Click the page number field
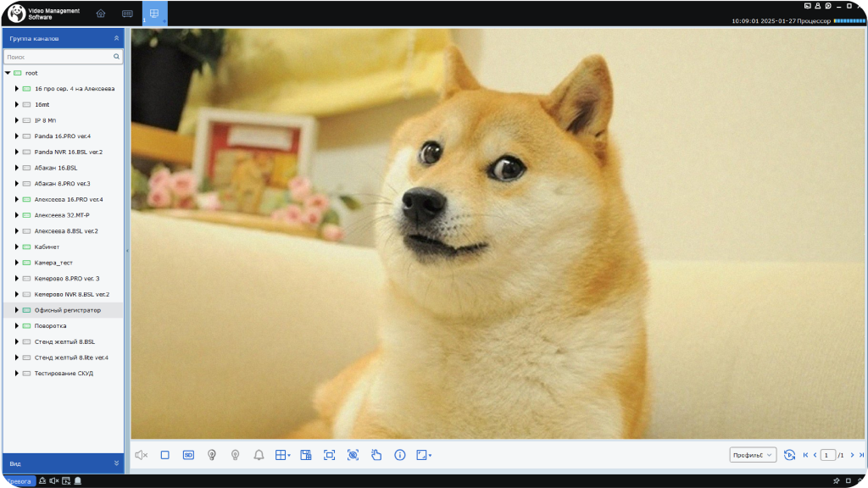The width and height of the screenshot is (868, 488). tap(827, 455)
